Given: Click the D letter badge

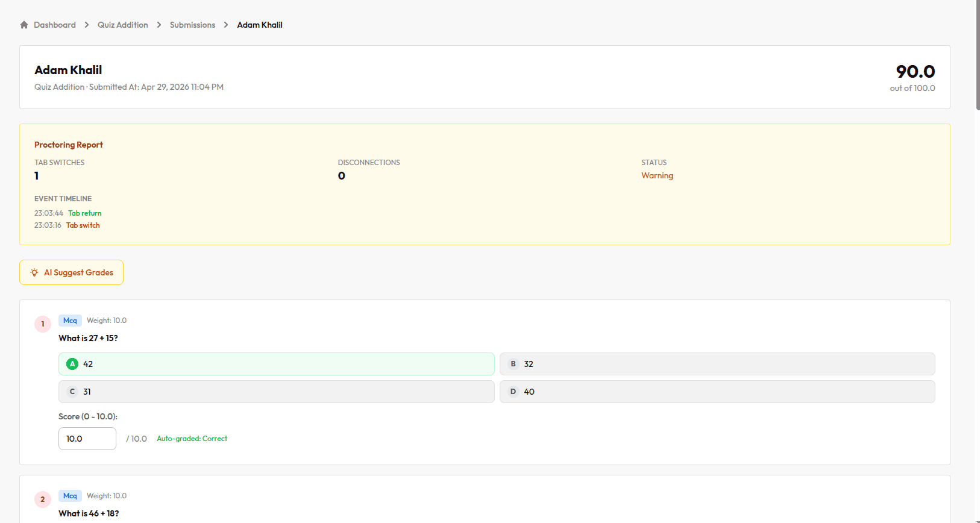Looking at the screenshot, I should (x=514, y=392).
